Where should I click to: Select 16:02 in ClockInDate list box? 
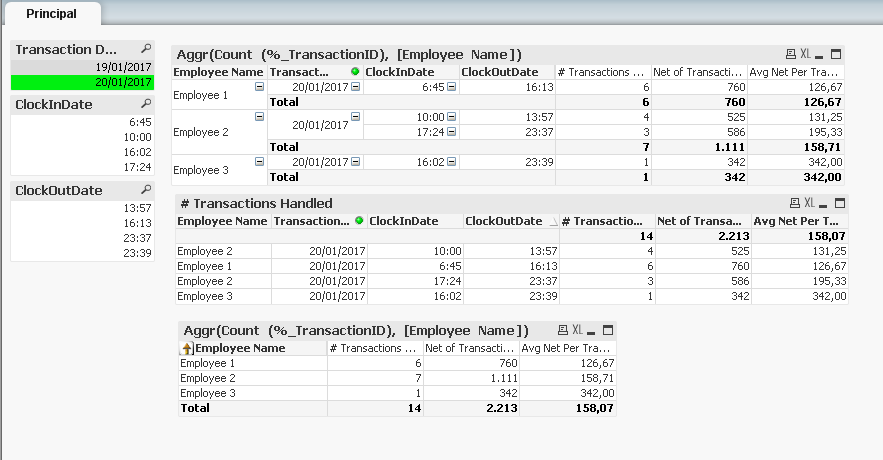click(x=82, y=152)
